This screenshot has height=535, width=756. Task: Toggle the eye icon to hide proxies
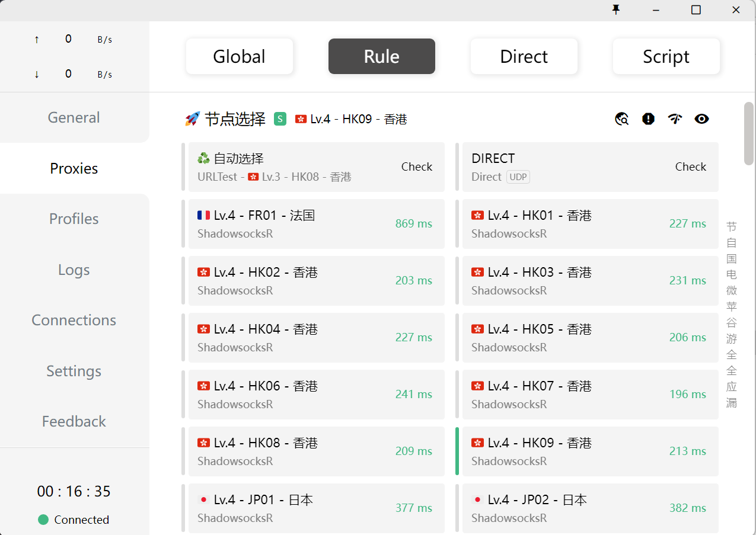pos(701,119)
